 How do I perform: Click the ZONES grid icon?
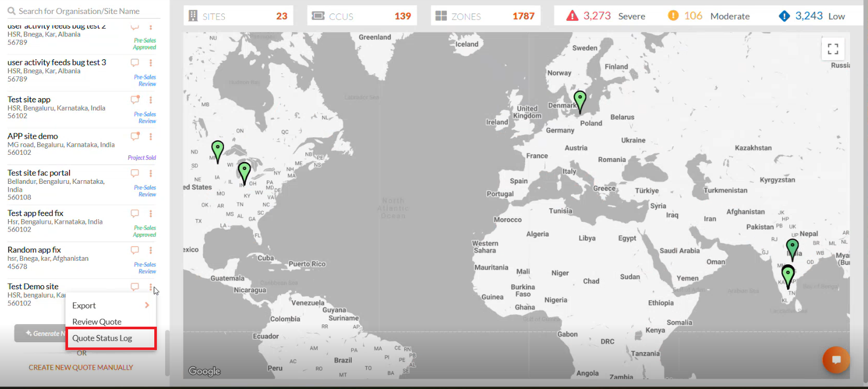[x=441, y=16]
